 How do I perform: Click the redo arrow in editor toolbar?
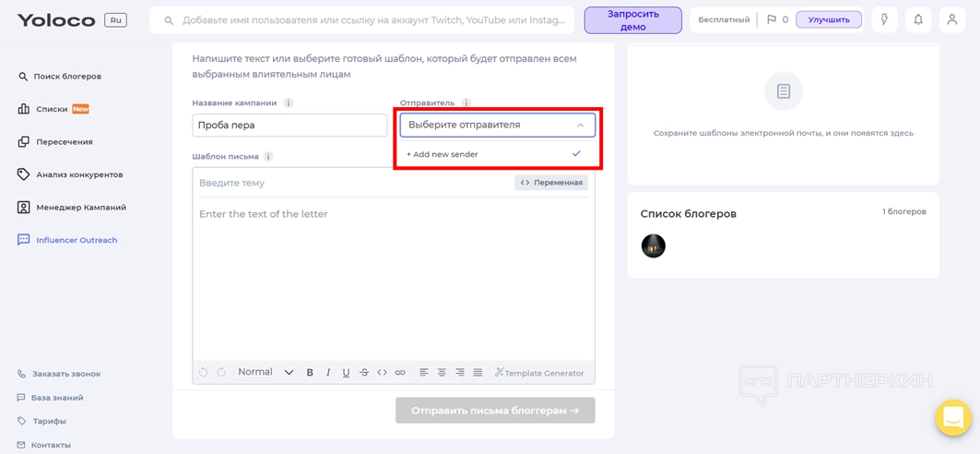click(221, 373)
